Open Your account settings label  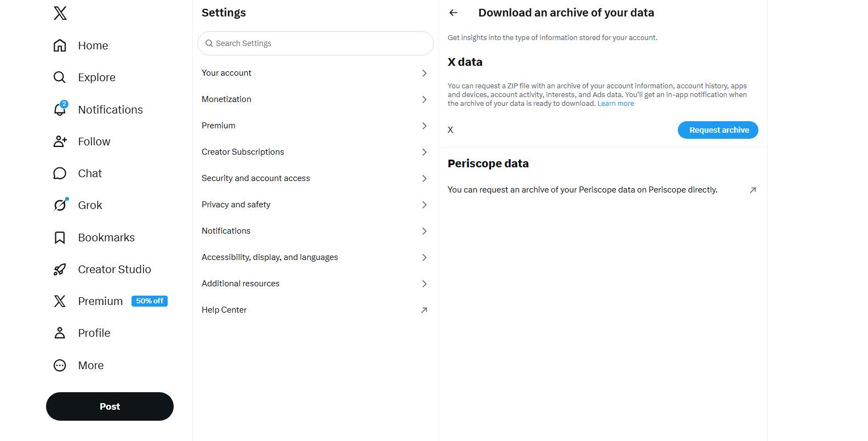[226, 73]
